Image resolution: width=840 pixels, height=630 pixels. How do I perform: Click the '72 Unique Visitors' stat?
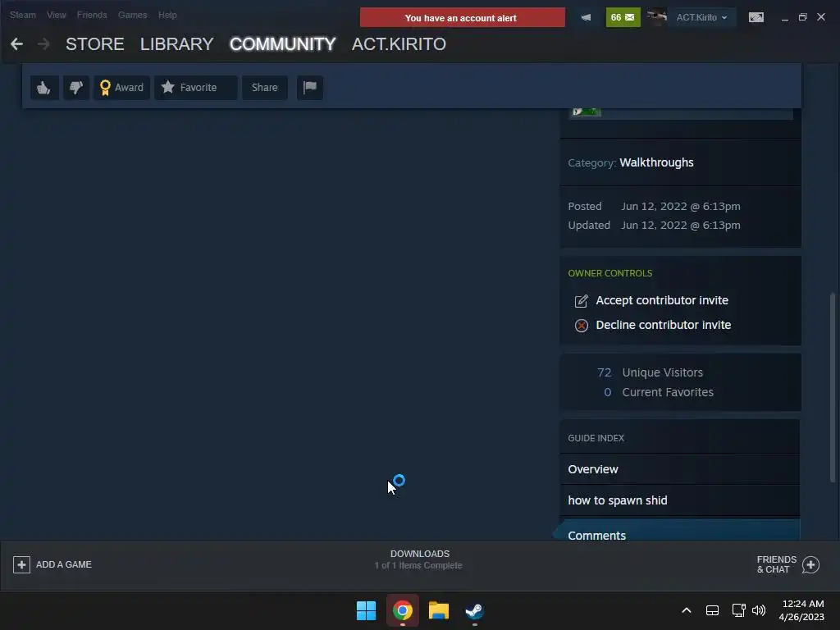(650, 372)
